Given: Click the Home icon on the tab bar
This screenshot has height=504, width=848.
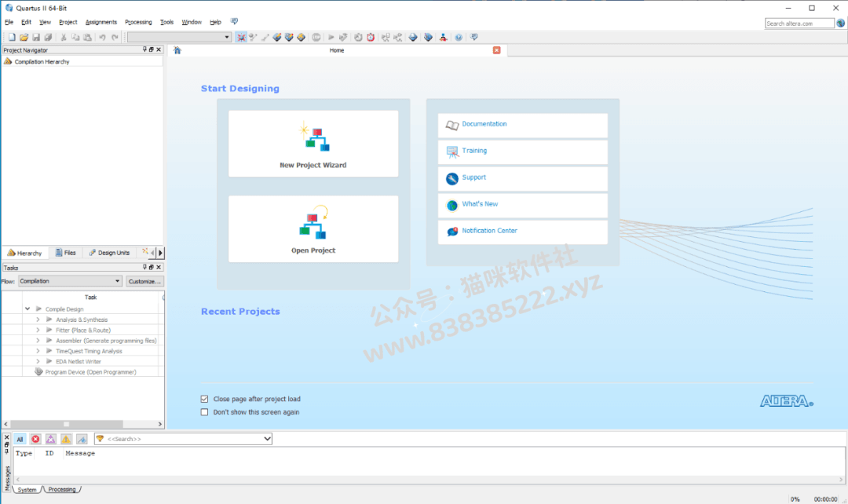Looking at the screenshot, I should tap(177, 50).
